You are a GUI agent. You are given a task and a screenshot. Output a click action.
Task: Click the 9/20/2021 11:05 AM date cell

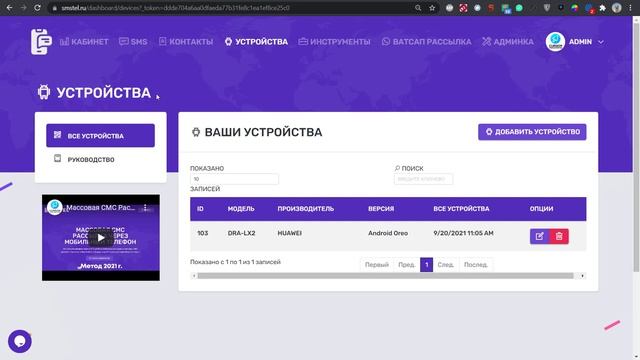pyautogui.click(x=463, y=233)
